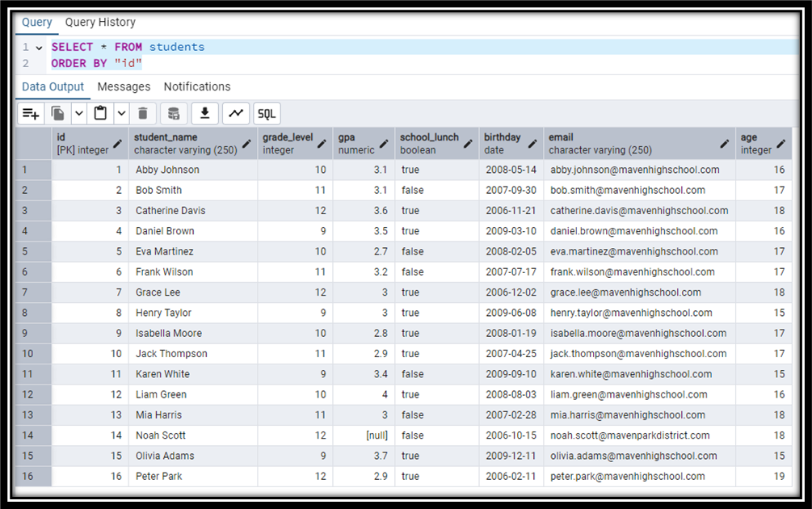Click birthday cell '2006-02-11'
The width and height of the screenshot is (812, 509).
coord(511,476)
